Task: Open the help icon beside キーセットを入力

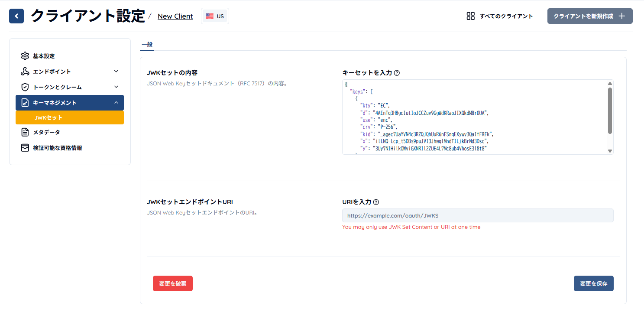Action: click(397, 72)
